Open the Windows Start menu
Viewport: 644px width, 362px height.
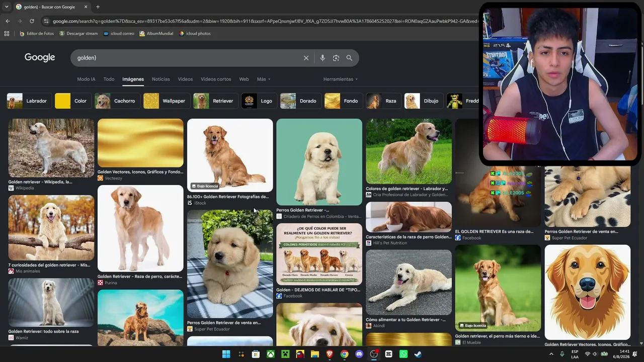point(226,354)
